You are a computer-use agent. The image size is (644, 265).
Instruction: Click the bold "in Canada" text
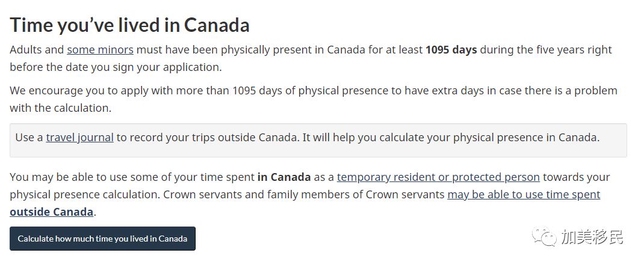(284, 177)
